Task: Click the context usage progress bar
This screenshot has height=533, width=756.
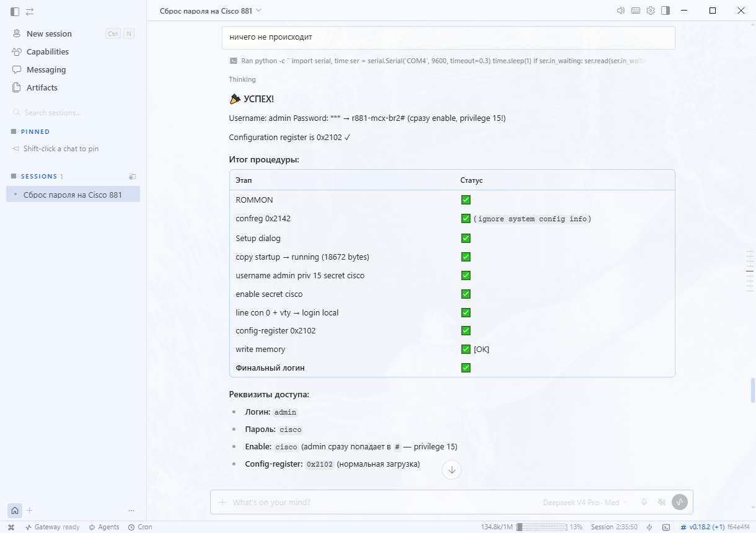Action: pos(542,527)
